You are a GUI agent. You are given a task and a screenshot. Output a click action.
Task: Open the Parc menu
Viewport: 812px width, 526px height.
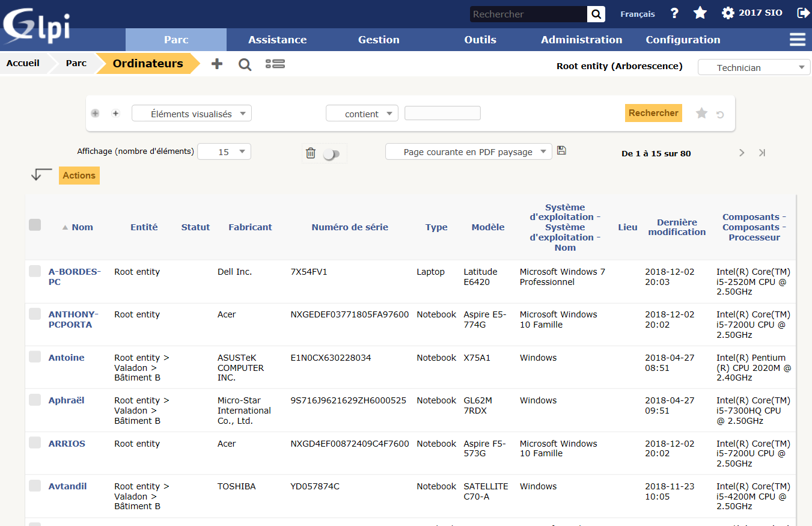coord(176,40)
